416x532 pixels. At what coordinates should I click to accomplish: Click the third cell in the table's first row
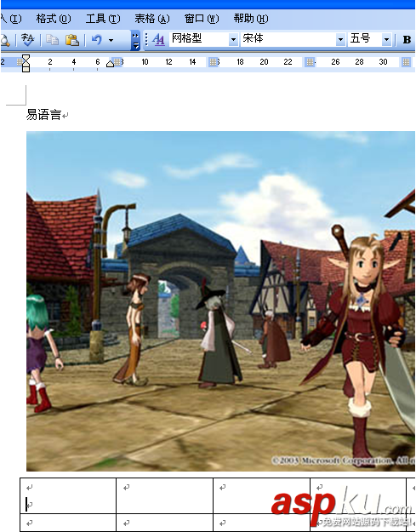(262, 495)
